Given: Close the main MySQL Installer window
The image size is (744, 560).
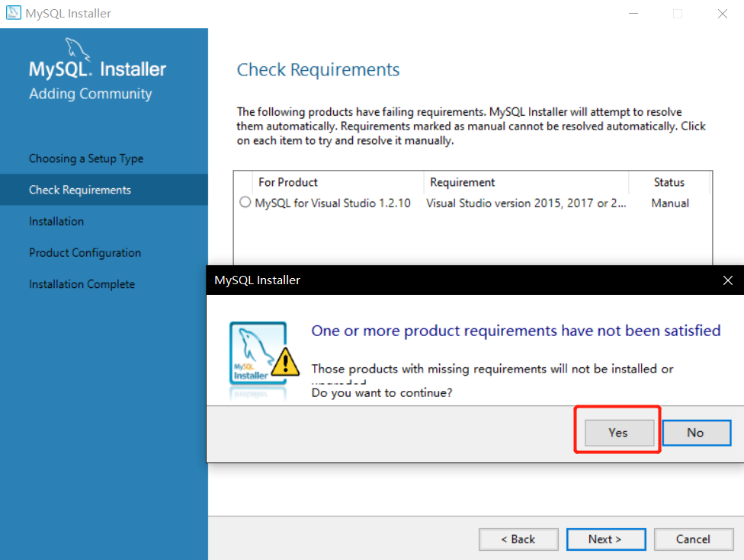Looking at the screenshot, I should pyautogui.click(x=722, y=13).
